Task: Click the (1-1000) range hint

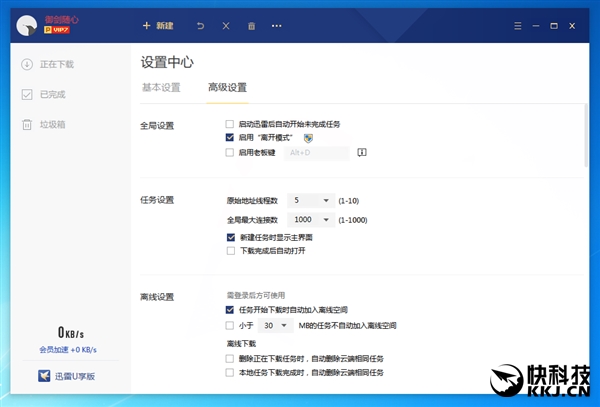Action: (353, 220)
